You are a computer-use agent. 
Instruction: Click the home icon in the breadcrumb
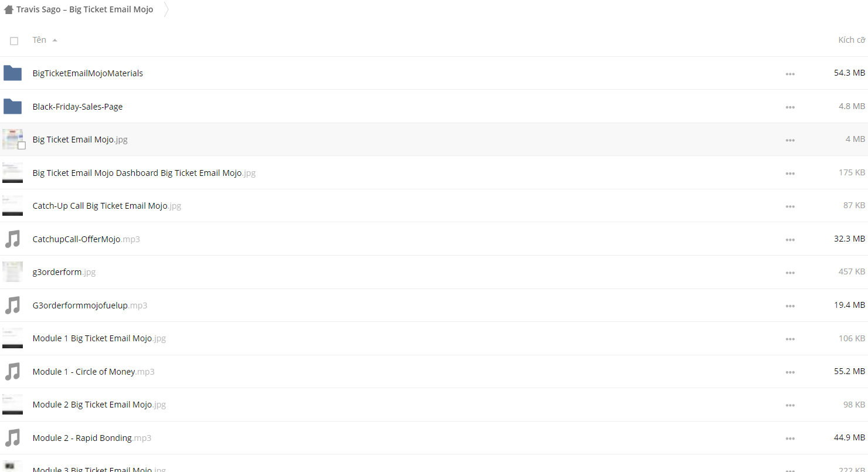point(9,9)
